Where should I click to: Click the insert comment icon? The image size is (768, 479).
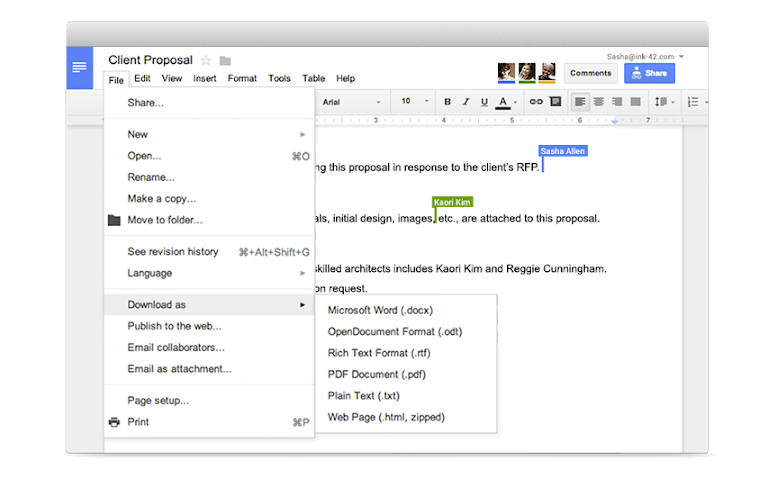click(x=555, y=101)
